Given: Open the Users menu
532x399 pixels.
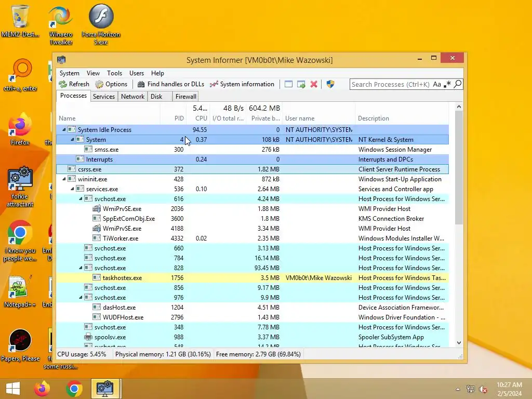Looking at the screenshot, I should click(137, 73).
